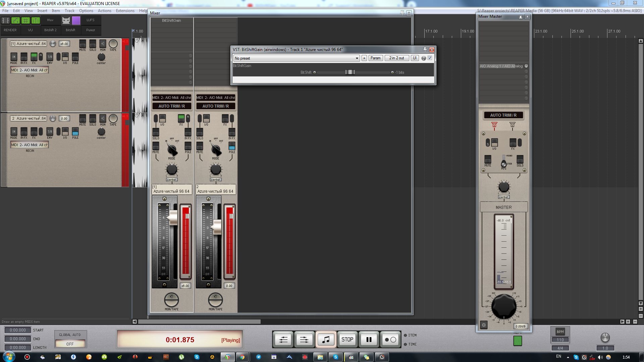
Task: Toggle the green grid toolbar icon
Action: (x=25, y=20)
